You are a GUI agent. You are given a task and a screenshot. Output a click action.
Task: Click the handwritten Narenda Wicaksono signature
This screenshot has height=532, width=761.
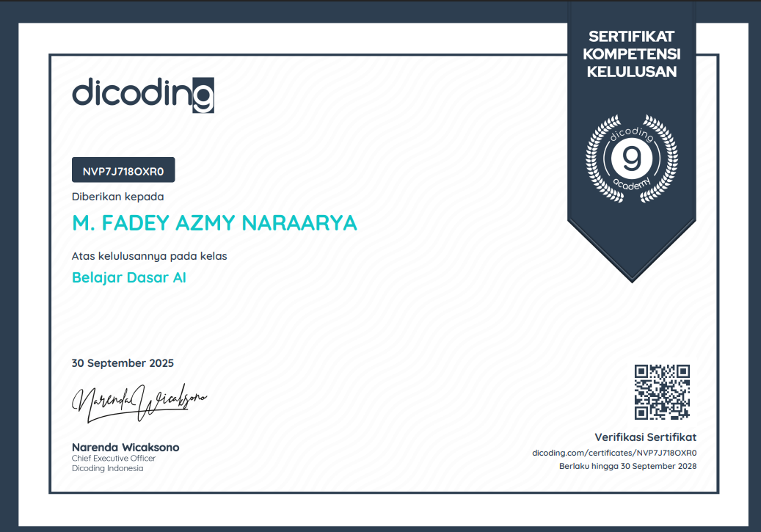(139, 402)
